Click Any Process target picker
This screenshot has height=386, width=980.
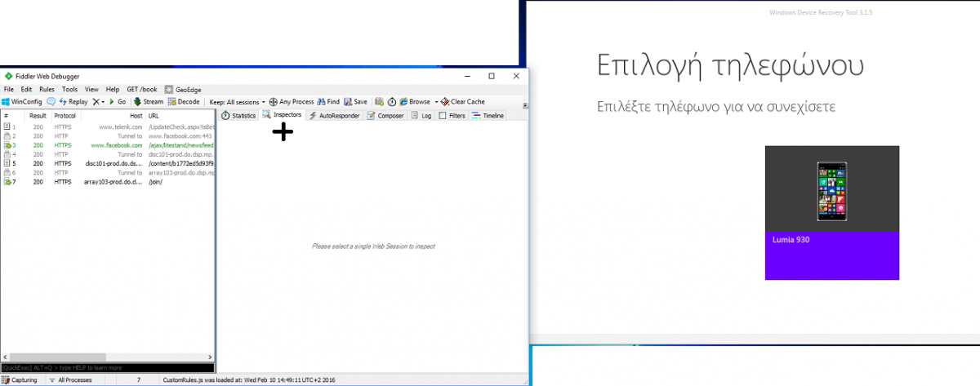click(292, 102)
